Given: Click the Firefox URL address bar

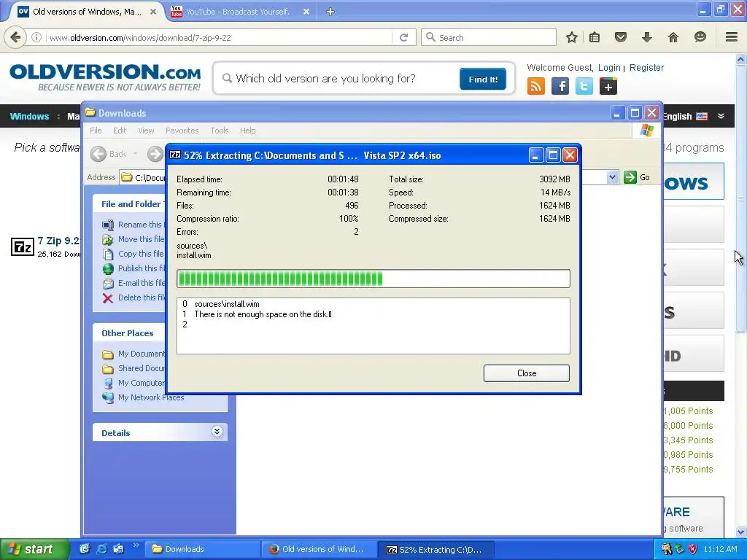Looking at the screenshot, I should [219, 37].
